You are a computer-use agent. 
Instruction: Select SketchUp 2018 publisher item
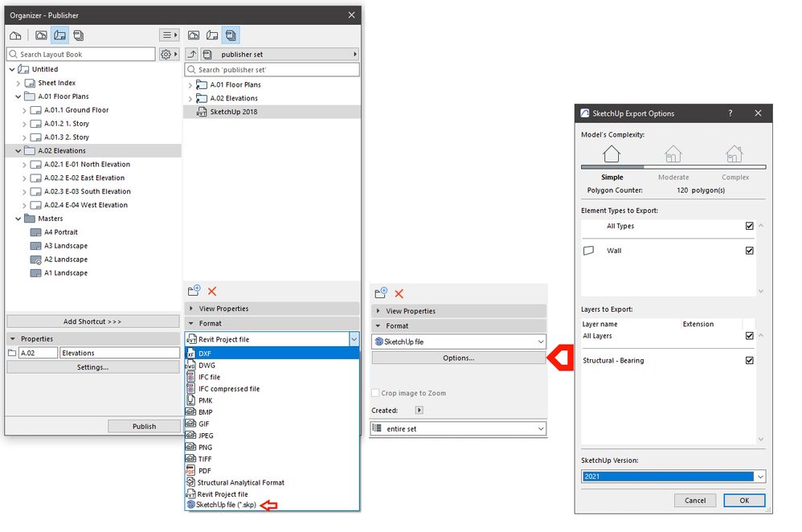coord(272,112)
